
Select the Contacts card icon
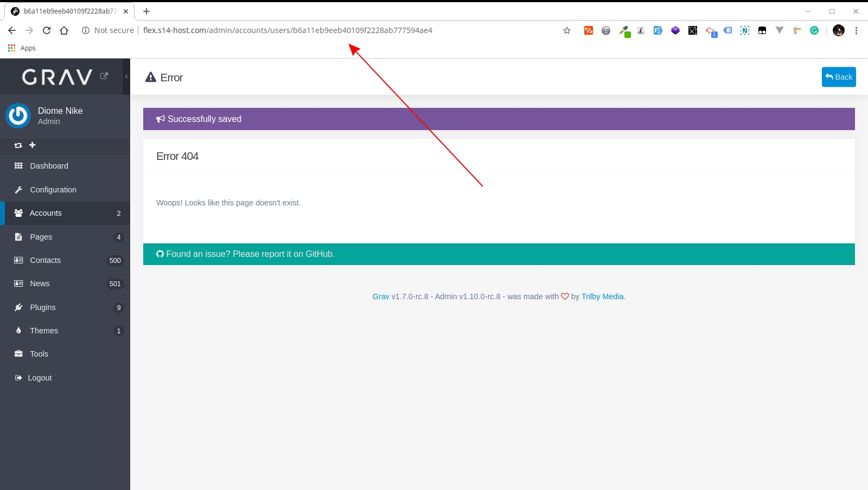(18, 260)
